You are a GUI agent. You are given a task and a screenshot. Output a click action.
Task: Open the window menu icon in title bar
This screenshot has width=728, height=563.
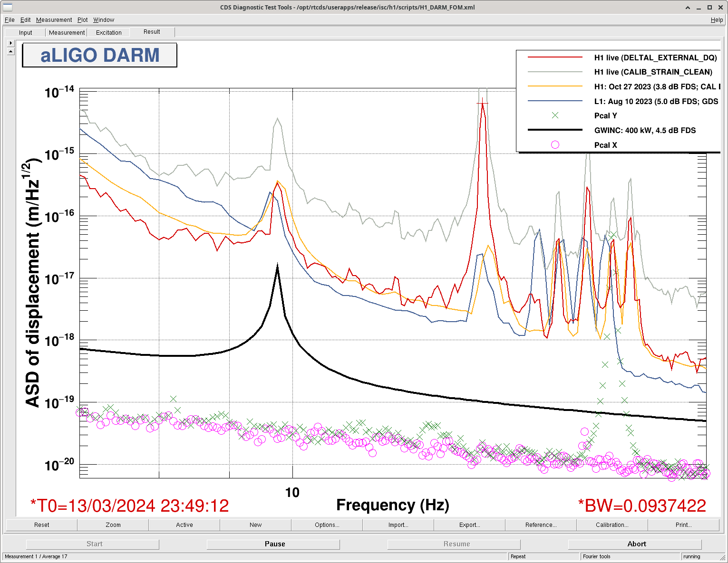coord(7,7)
